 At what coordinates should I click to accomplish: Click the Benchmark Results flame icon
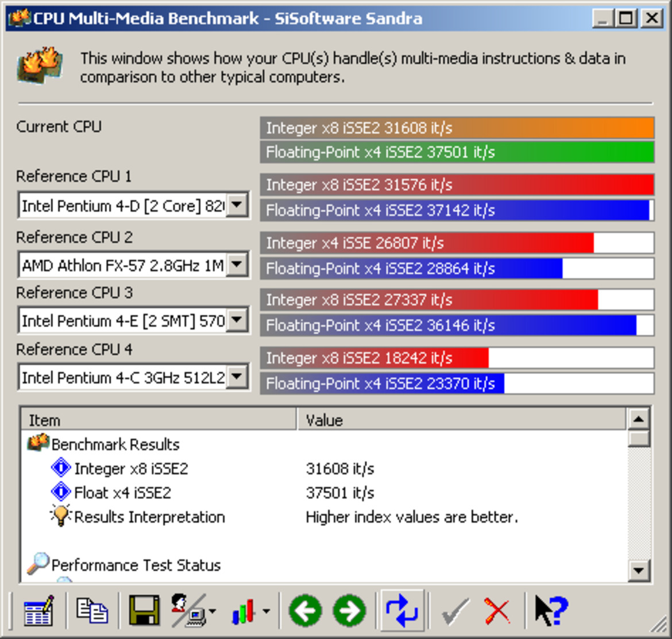tap(38, 443)
